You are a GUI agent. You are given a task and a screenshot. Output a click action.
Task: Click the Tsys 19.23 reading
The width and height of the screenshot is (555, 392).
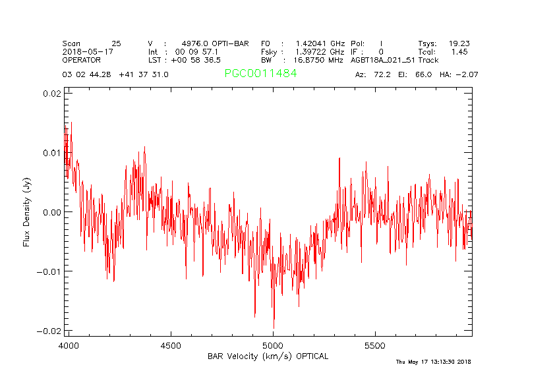[444, 43]
